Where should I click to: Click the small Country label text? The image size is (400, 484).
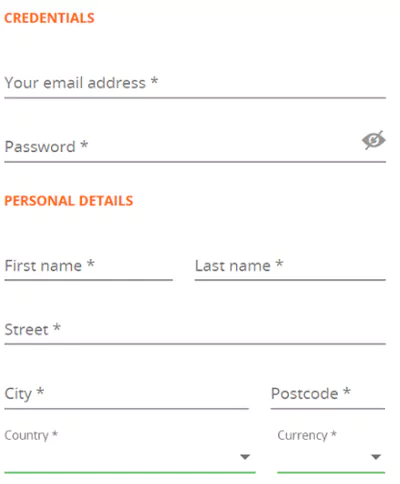(x=26, y=435)
